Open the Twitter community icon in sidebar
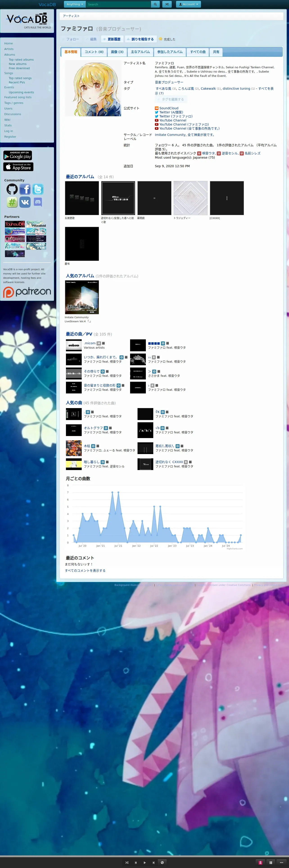This screenshot has width=289, height=868. [38, 189]
